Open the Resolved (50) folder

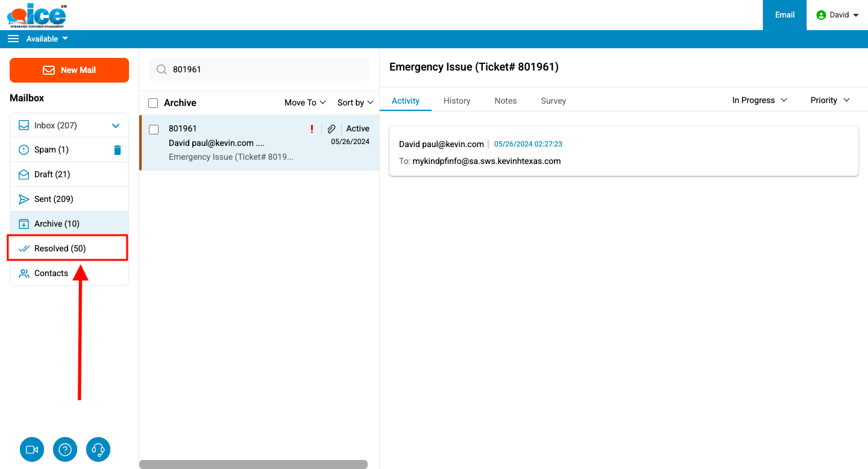60,248
